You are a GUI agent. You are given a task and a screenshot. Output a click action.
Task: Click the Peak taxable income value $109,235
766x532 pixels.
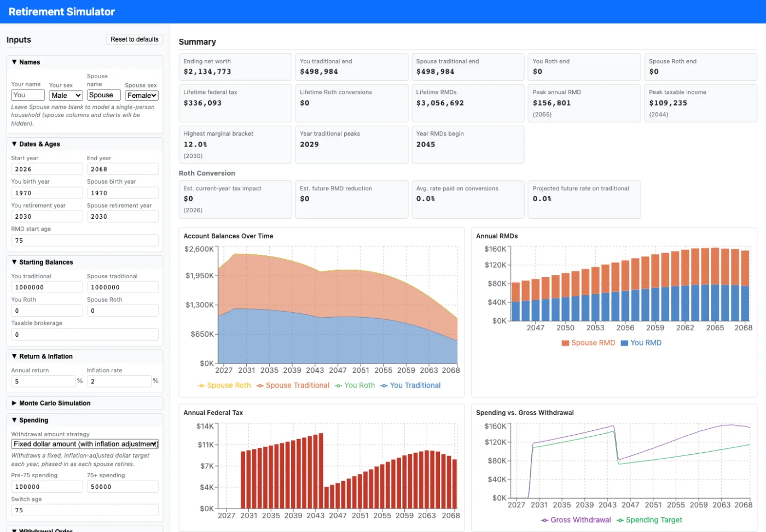(668, 103)
